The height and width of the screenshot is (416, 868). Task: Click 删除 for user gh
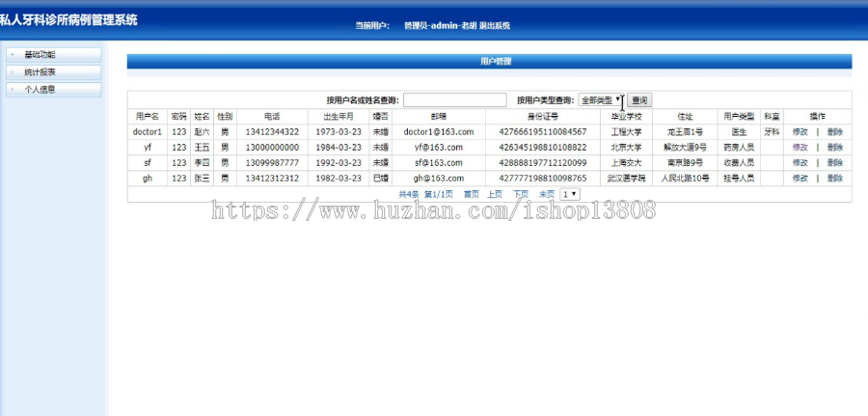835,179
